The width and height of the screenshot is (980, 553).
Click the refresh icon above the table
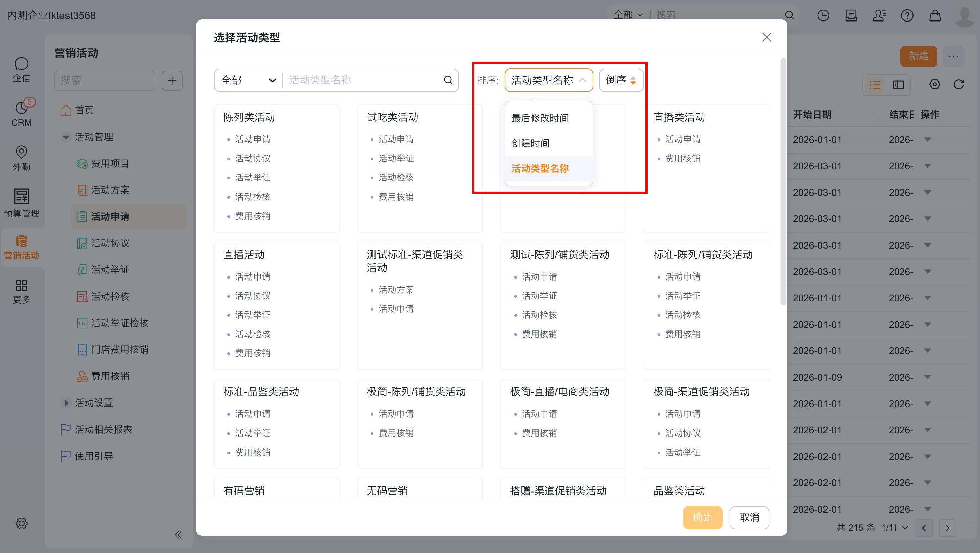point(959,84)
